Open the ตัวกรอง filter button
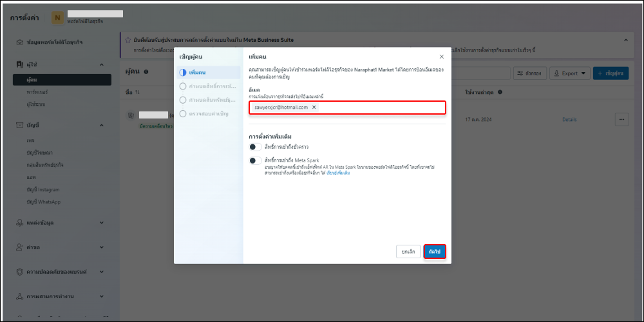This screenshot has width=644, height=322. [x=530, y=73]
